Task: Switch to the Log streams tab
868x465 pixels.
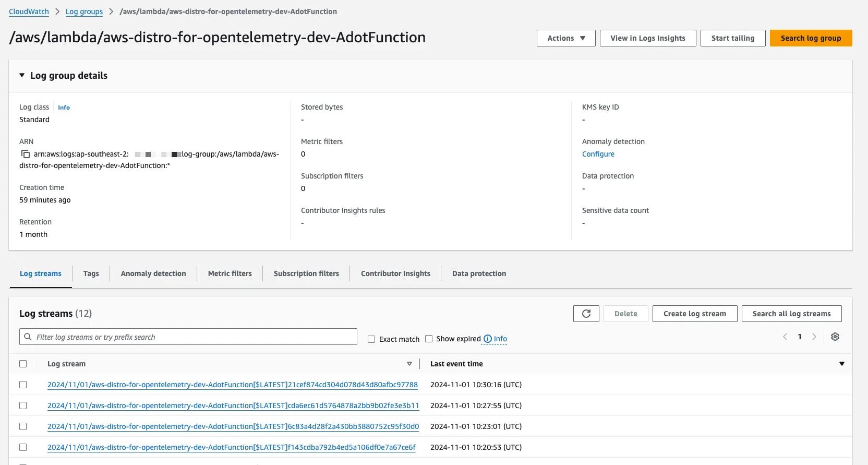Action: tap(41, 273)
